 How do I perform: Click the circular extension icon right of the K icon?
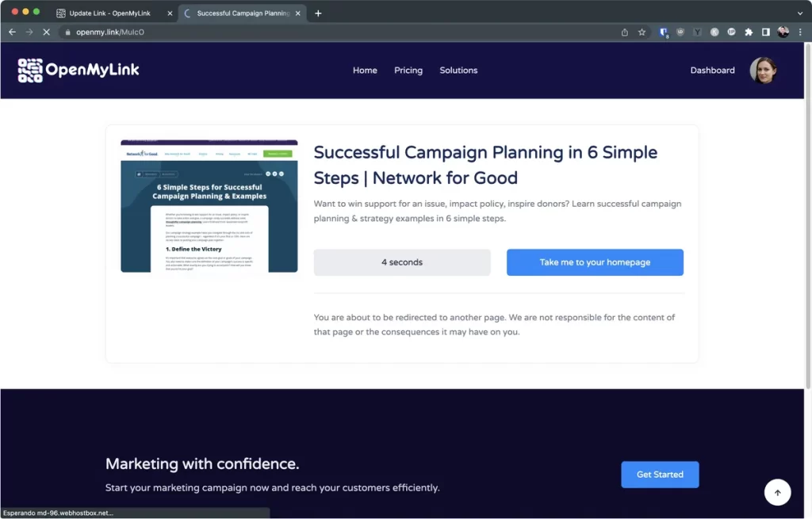click(731, 32)
